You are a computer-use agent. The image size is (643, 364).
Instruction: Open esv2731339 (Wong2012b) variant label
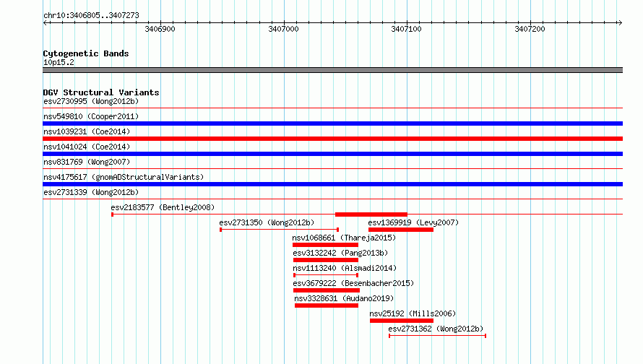pyautogui.click(x=91, y=192)
